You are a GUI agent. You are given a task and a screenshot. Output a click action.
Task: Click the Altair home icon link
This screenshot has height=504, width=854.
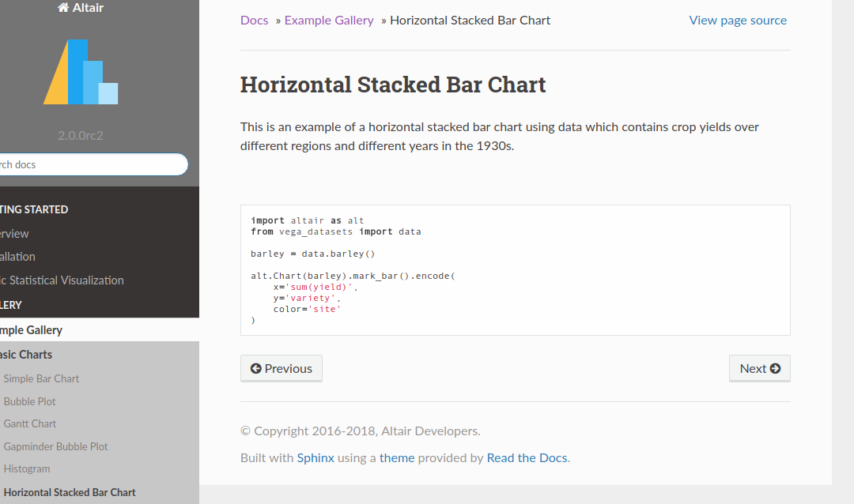pyautogui.click(x=80, y=8)
